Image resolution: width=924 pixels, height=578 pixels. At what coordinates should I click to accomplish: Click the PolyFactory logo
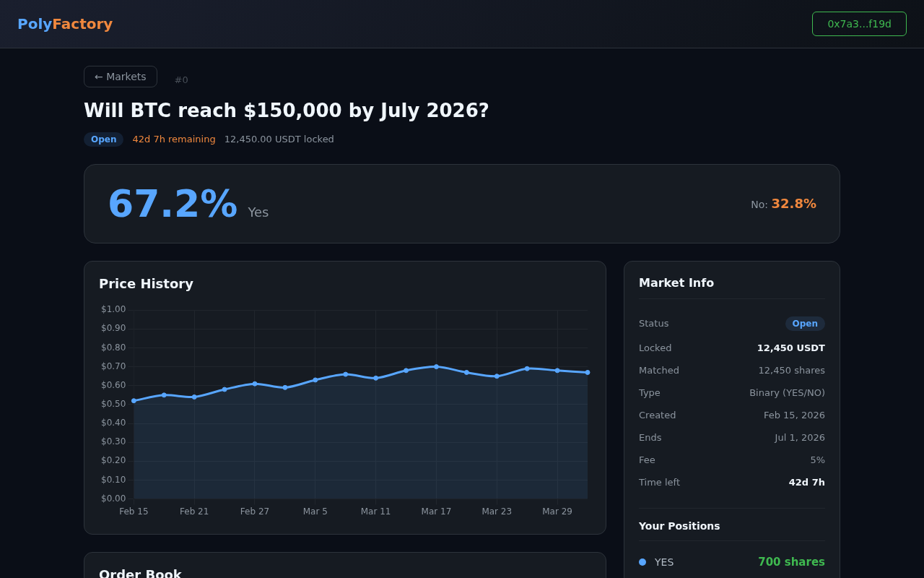[x=65, y=24]
